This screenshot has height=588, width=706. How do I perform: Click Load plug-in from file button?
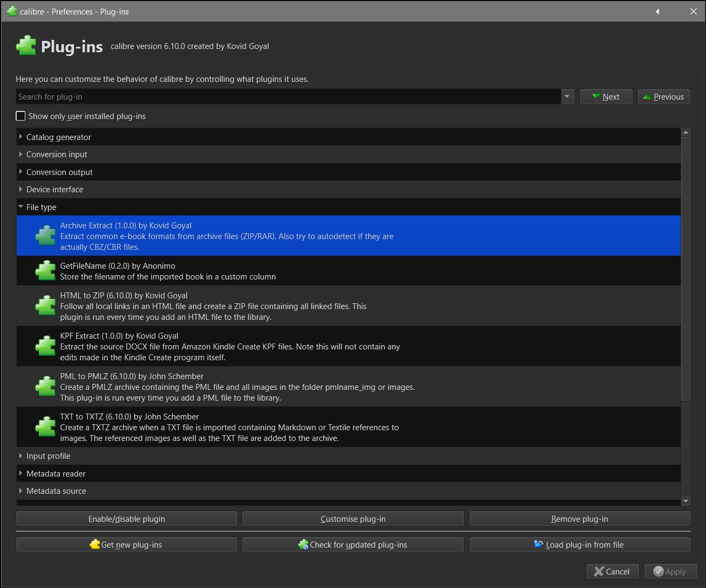(x=579, y=544)
